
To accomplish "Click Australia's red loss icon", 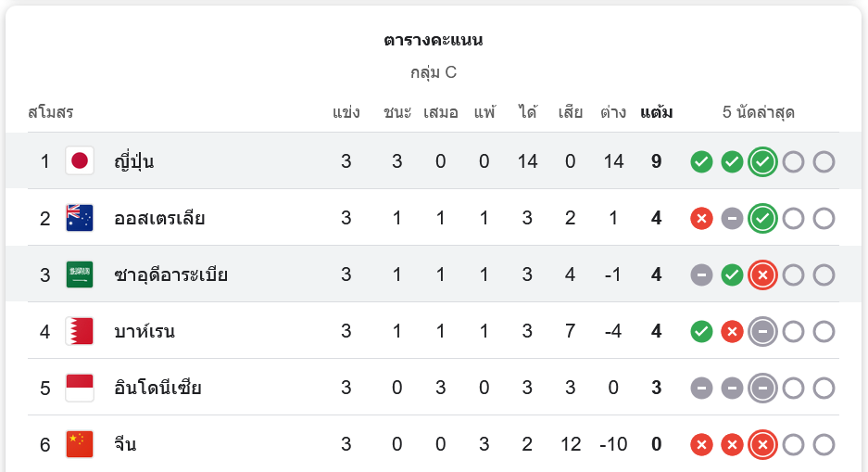I will [x=701, y=219].
